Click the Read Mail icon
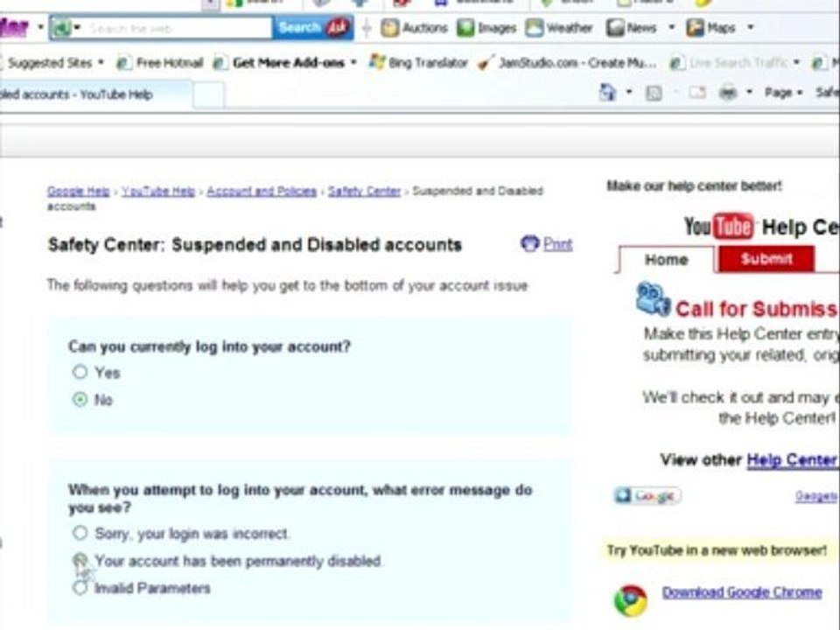Screen dimensions: 840x630 coord(697,94)
